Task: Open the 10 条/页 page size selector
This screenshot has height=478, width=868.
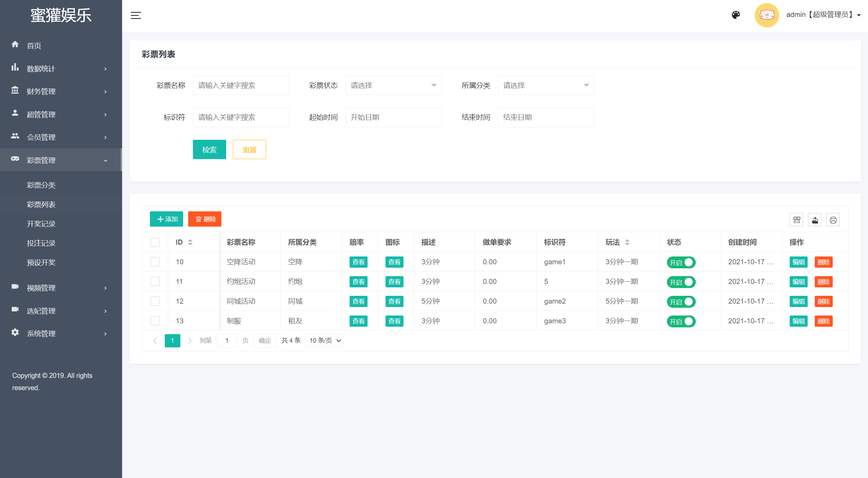Action: [x=324, y=341]
